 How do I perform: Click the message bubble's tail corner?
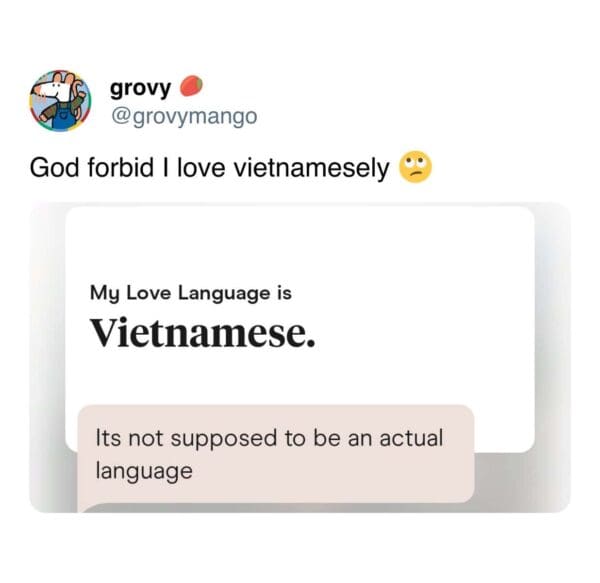pos(85,506)
